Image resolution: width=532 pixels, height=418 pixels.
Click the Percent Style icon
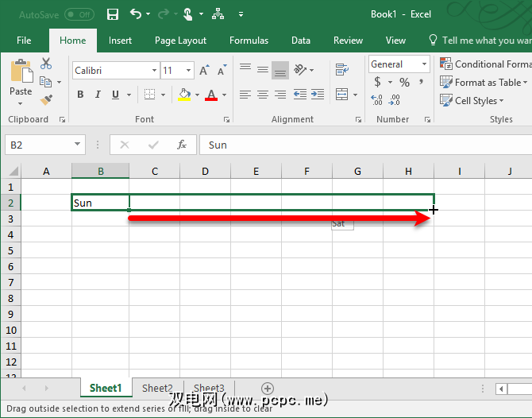[404, 83]
